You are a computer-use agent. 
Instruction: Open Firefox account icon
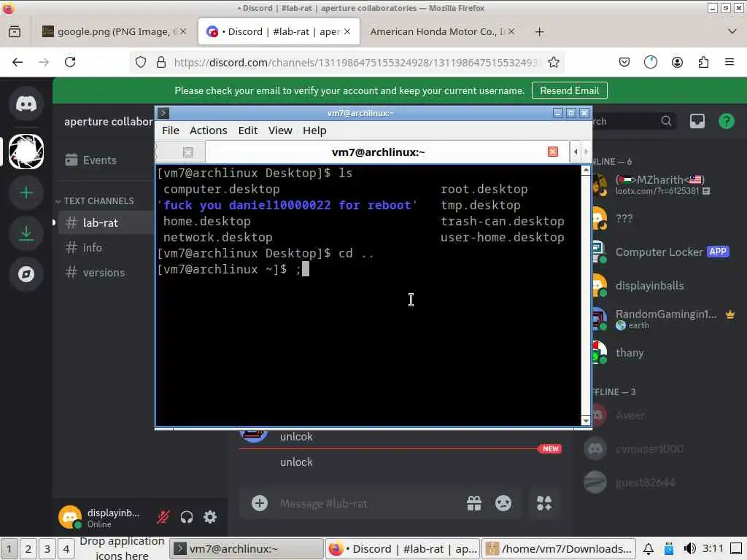677,63
